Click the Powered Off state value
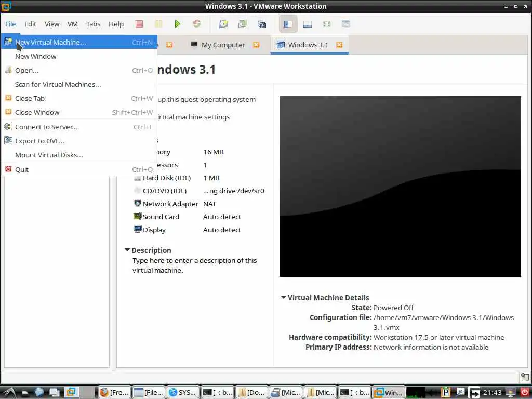This screenshot has height=399, width=532. (x=394, y=308)
